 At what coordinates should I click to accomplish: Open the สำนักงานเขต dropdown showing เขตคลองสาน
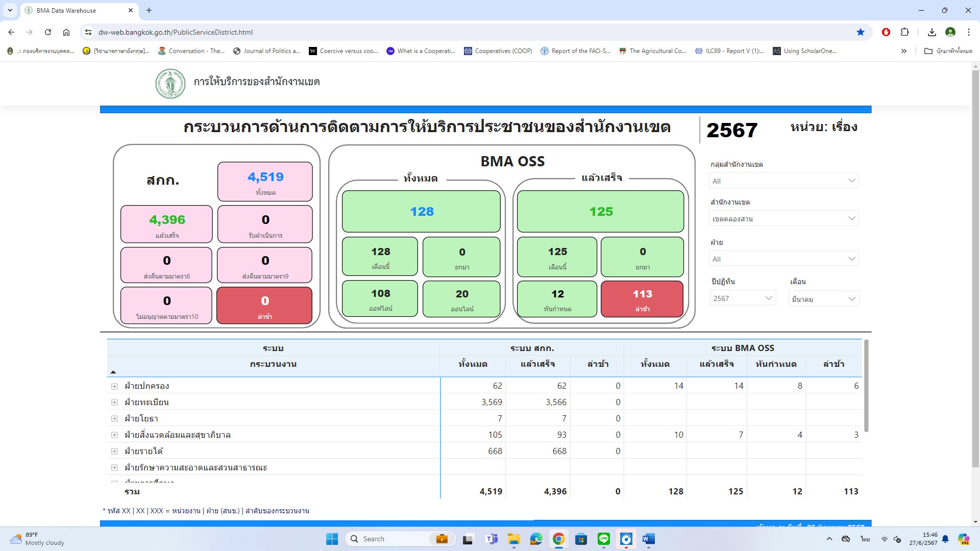click(x=783, y=218)
